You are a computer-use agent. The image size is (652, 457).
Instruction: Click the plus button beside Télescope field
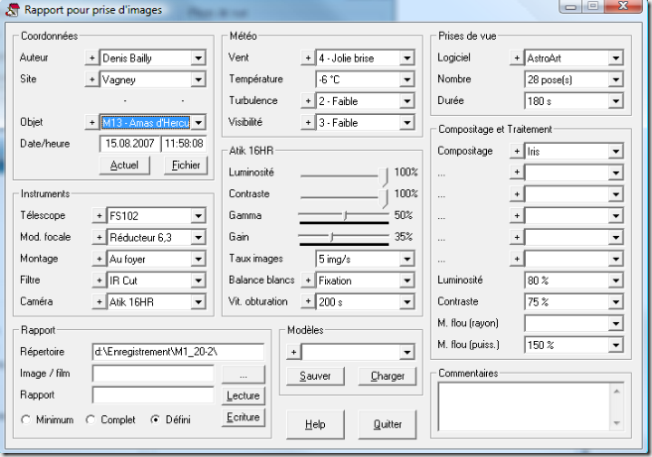click(98, 215)
